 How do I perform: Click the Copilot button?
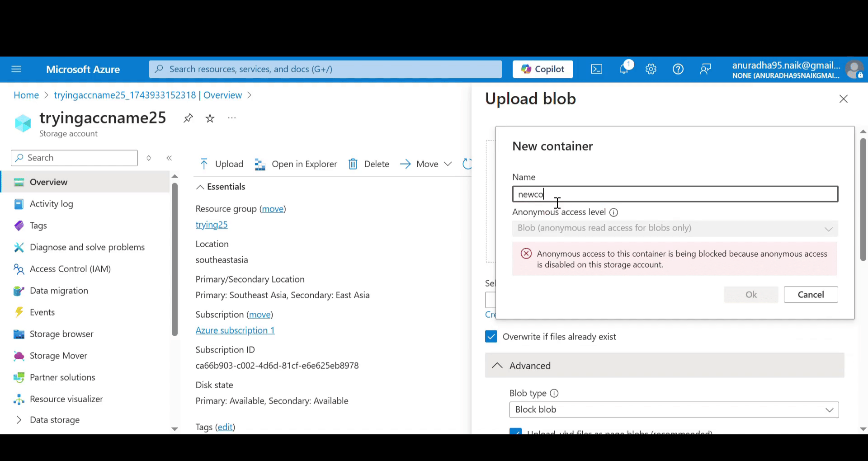click(543, 69)
